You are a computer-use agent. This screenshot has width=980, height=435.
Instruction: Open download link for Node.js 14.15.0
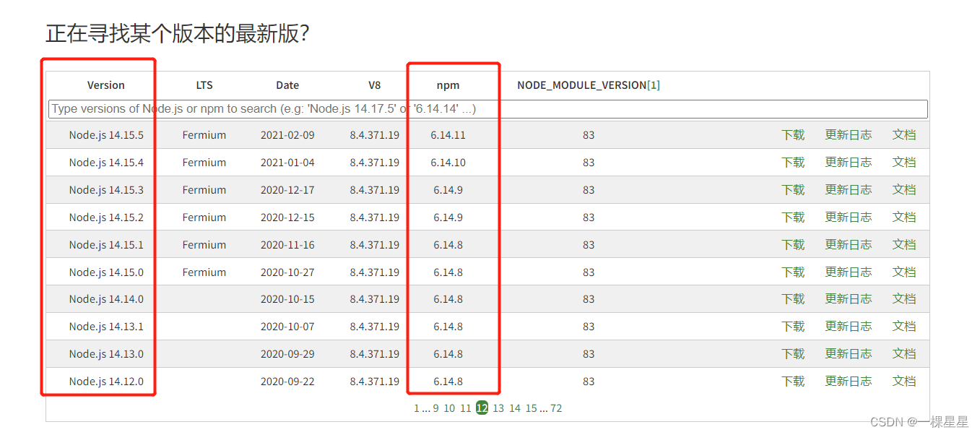[x=793, y=272]
